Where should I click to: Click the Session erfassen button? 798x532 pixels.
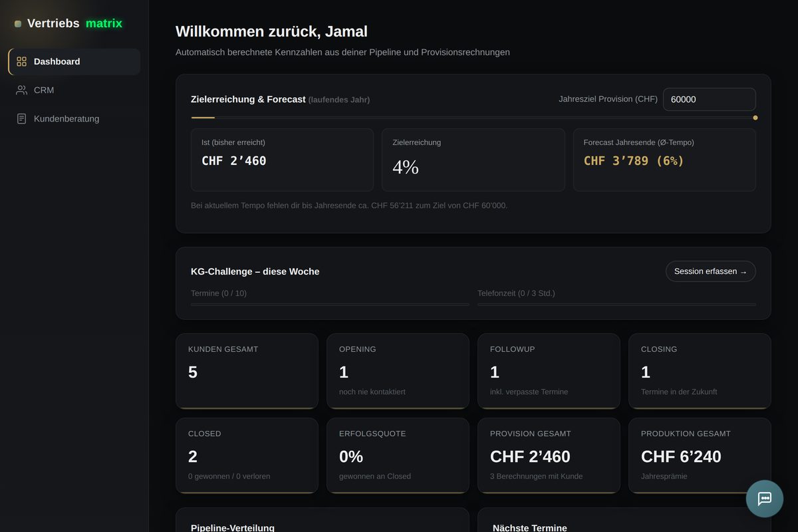[710, 271]
